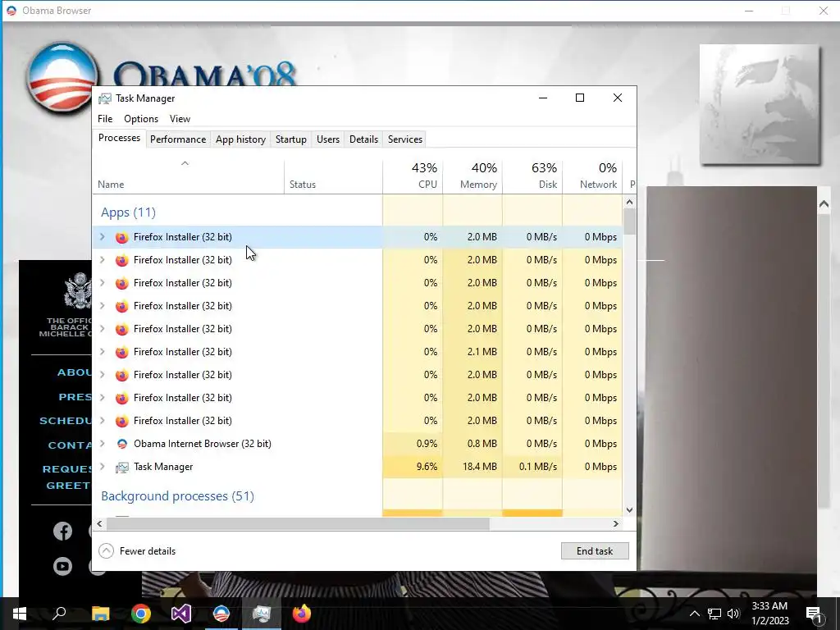The width and height of the screenshot is (840, 630).
Task: Click the Task Manager process row icon
Action: pos(122,467)
